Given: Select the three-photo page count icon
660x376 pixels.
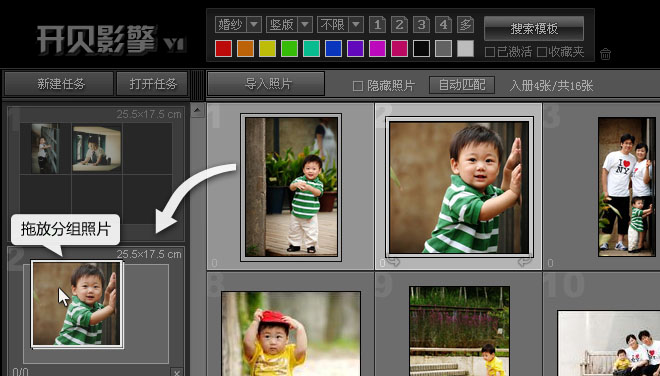Looking at the screenshot, I should pyautogui.click(x=421, y=25).
